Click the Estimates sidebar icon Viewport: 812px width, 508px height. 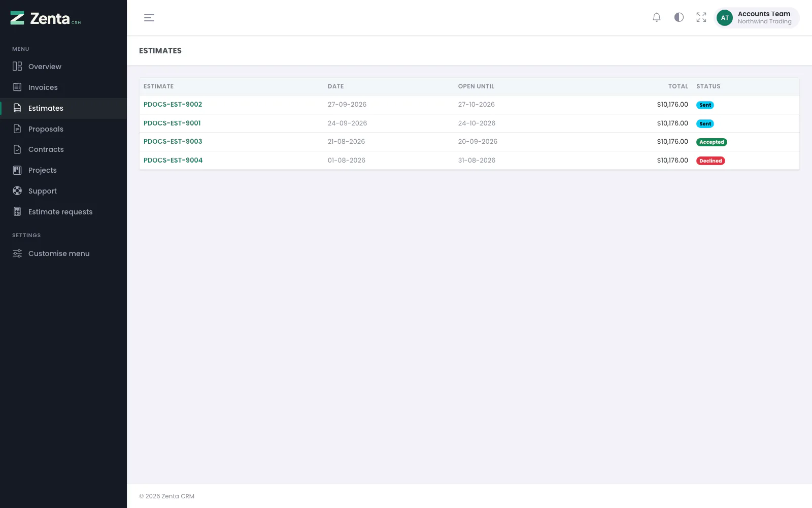click(17, 108)
